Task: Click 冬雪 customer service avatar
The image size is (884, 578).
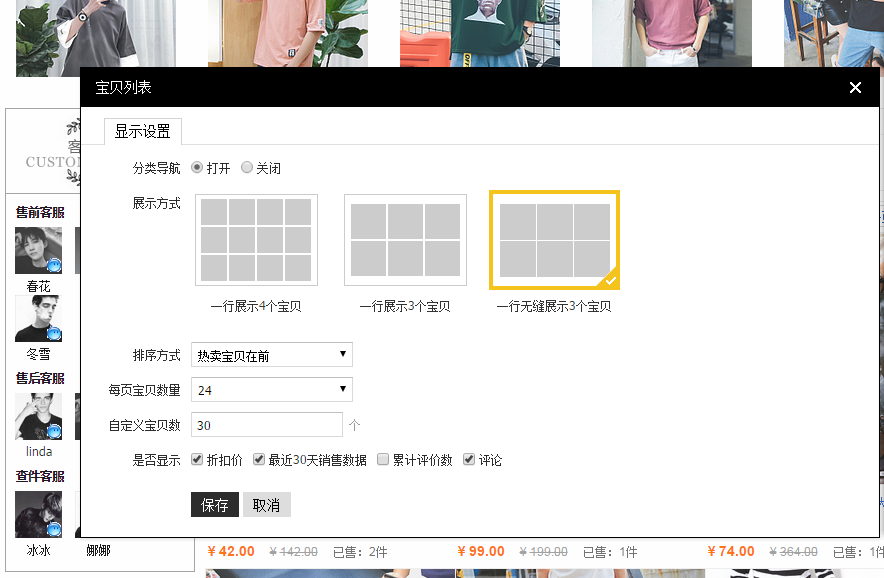Action: (x=38, y=319)
